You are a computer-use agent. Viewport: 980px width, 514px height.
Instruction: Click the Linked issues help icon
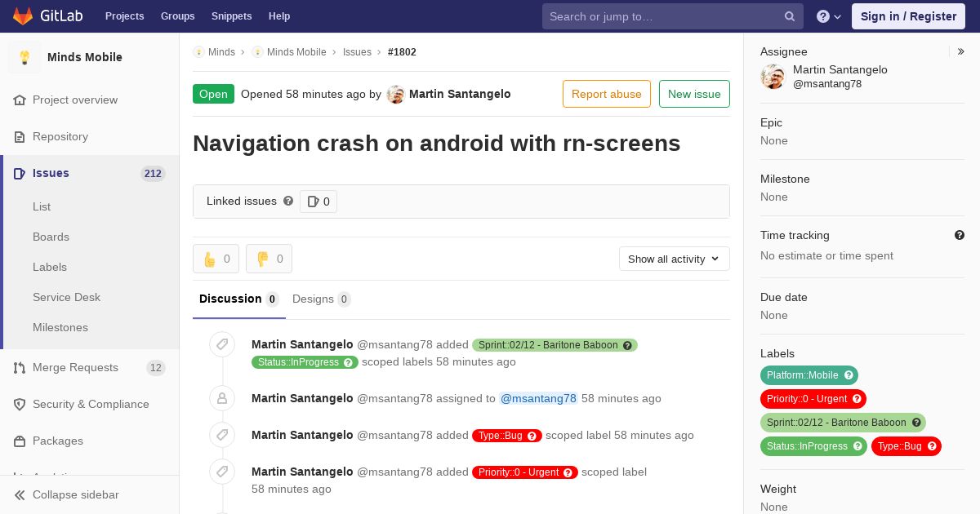(x=288, y=201)
